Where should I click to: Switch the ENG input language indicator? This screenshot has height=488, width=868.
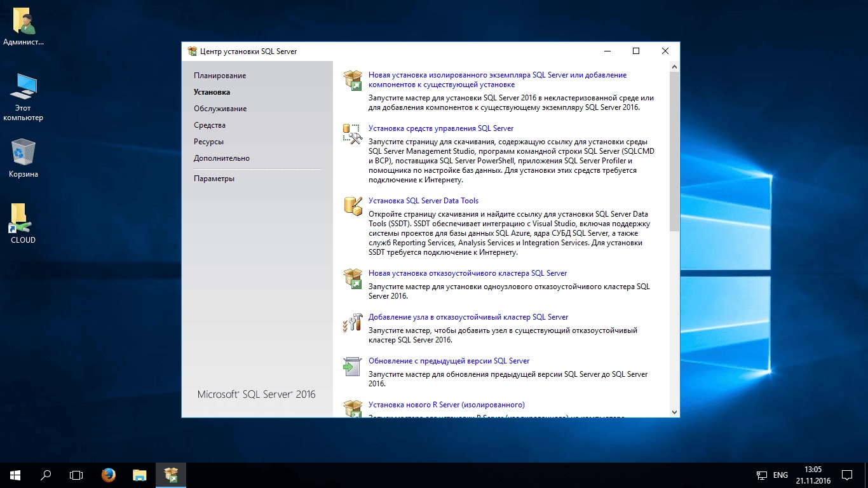[x=780, y=475]
